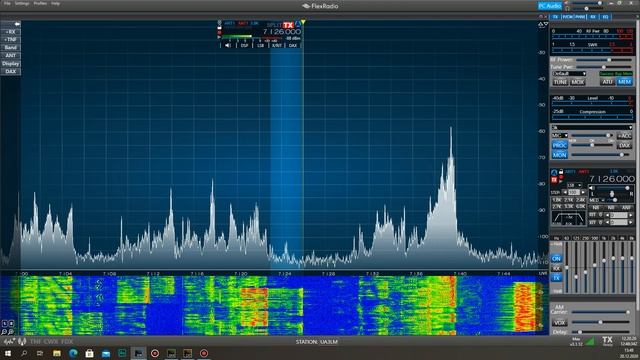640x360 pixels.
Task: Click the slice A icon in the RX panel
Action: tap(554, 172)
